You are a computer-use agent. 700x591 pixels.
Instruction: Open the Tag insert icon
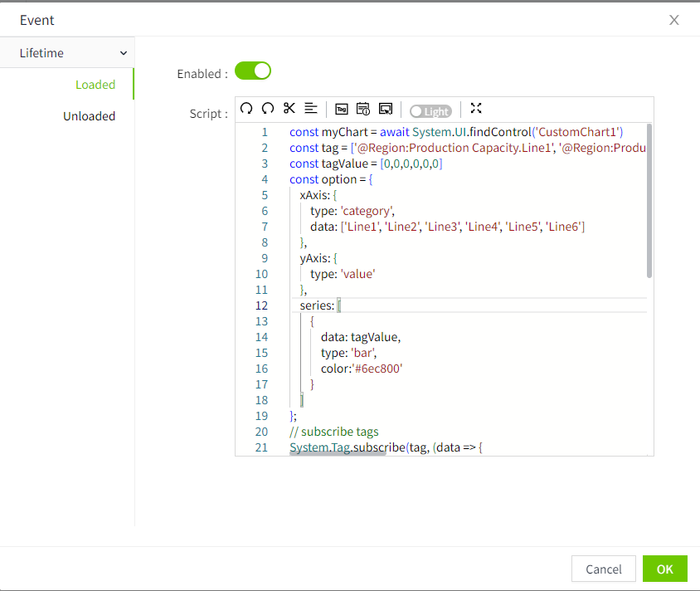(341, 109)
